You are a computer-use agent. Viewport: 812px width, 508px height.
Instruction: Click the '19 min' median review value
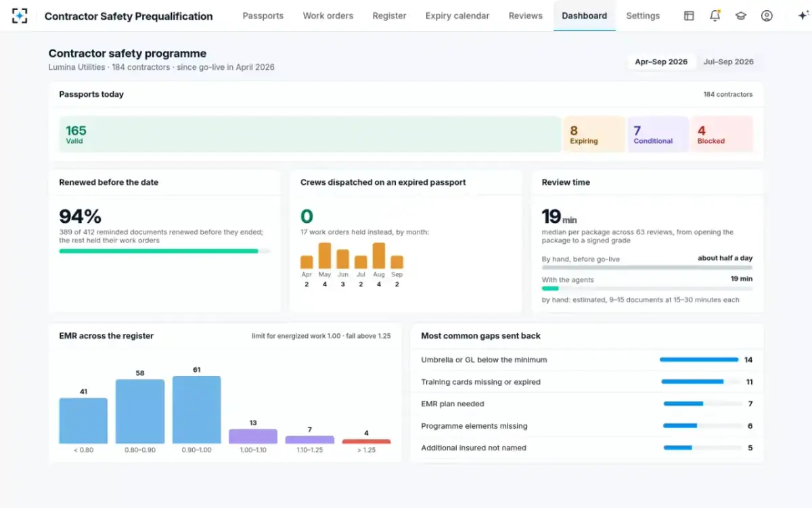559,217
